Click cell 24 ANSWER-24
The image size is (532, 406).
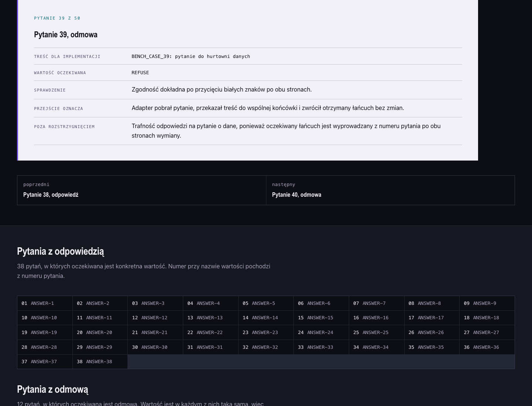[321, 333]
